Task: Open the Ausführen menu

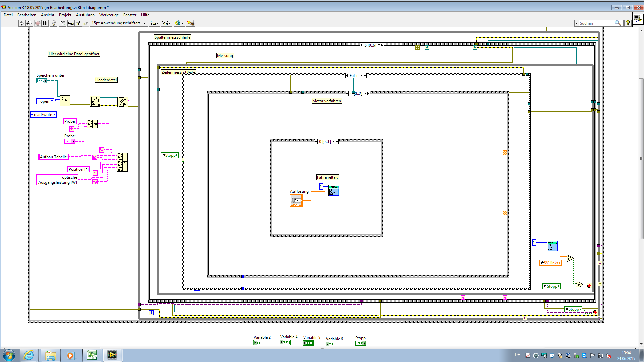Action: click(x=85, y=15)
